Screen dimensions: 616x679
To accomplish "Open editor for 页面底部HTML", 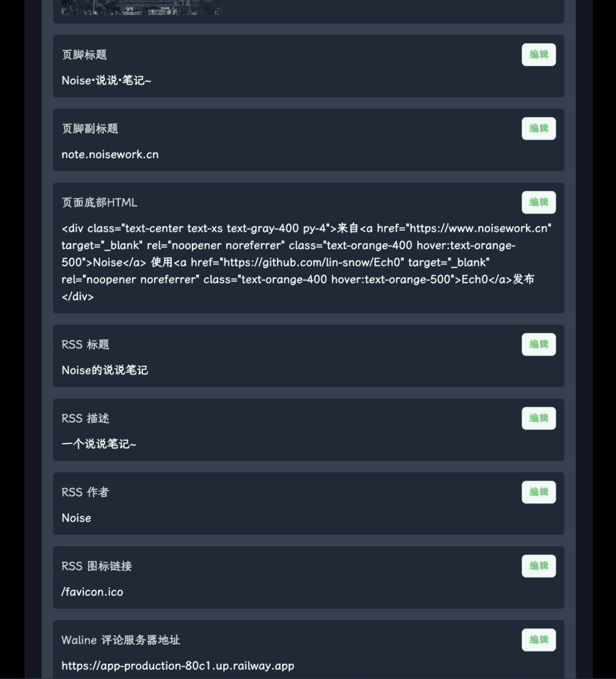I will coord(539,202).
